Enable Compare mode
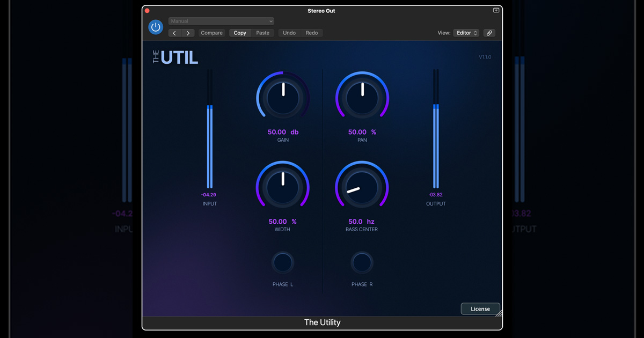Screen dimensions: 644x338 [x=211, y=33]
